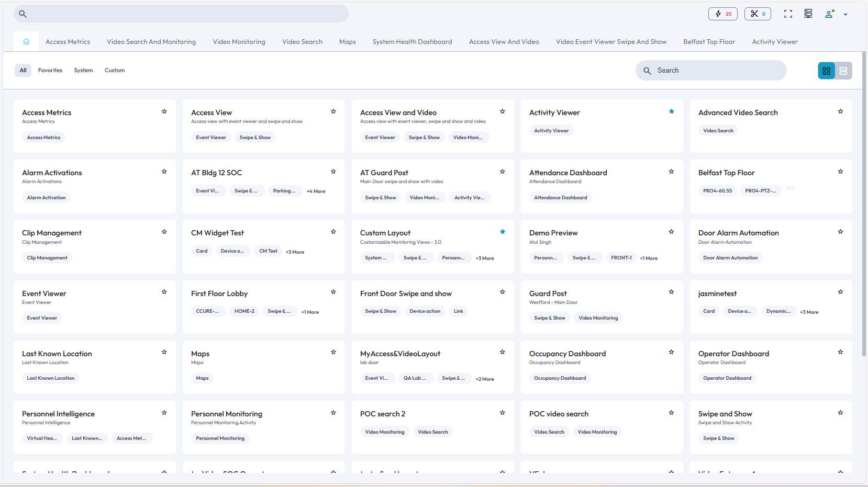Switch to list view layout

point(843,70)
